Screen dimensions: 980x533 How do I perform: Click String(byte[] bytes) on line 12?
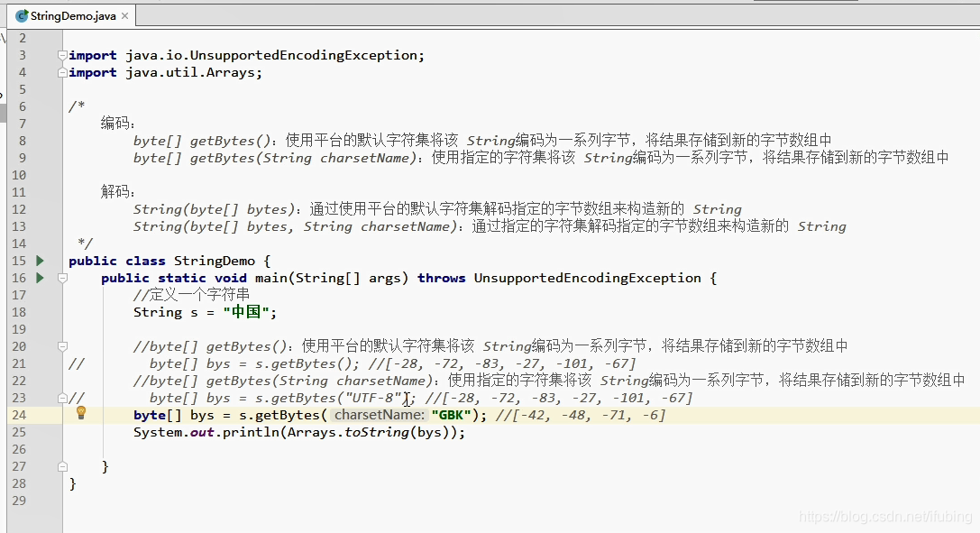tap(213, 209)
